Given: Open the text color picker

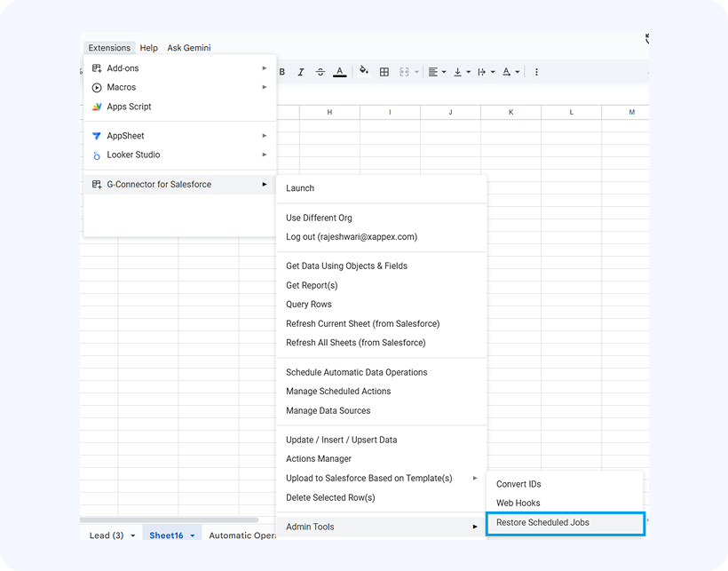Looking at the screenshot, I should 340,72.
